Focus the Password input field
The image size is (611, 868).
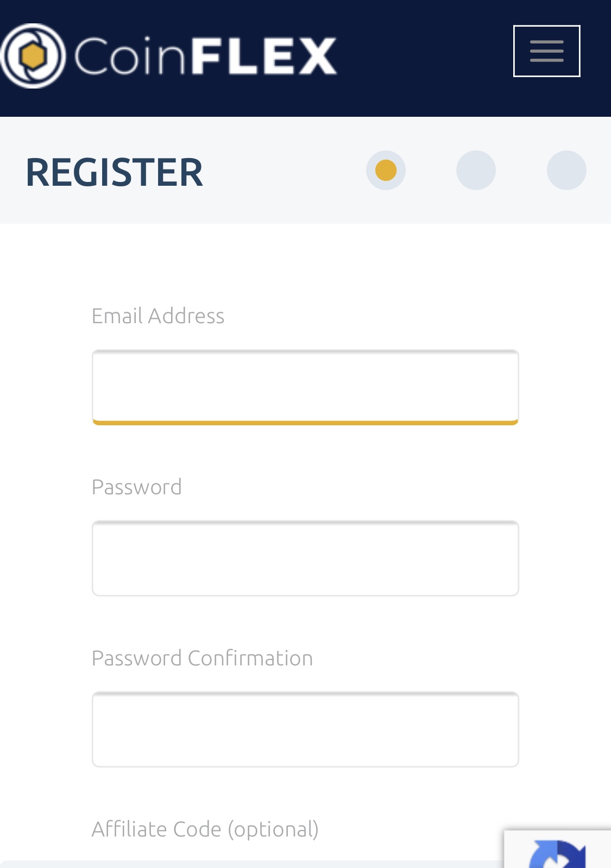pyautogui.click(x=305, y=558)
